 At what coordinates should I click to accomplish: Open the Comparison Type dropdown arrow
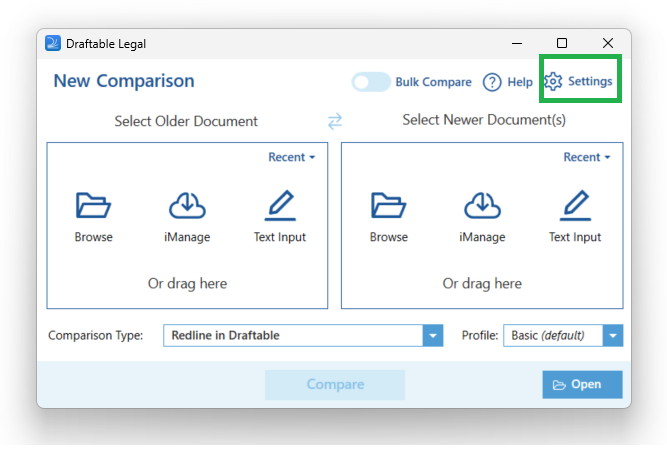pyautogui.click(x=433, y=335)
